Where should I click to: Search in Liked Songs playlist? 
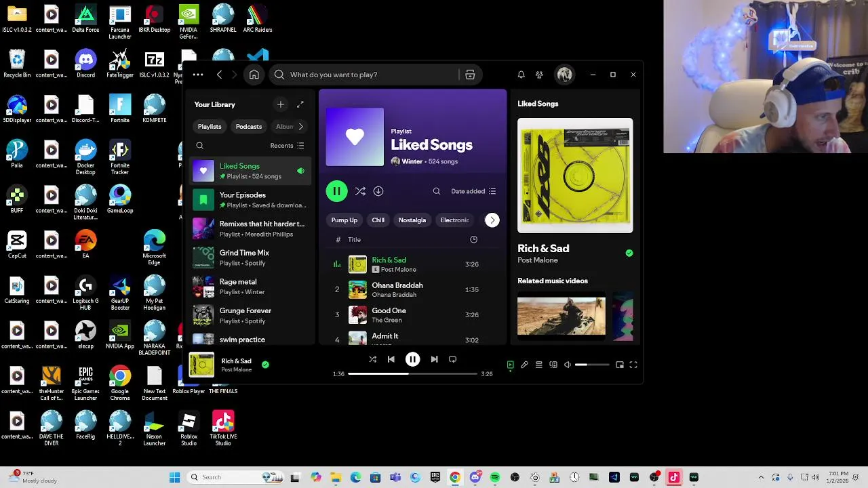(x=437, y=191)
